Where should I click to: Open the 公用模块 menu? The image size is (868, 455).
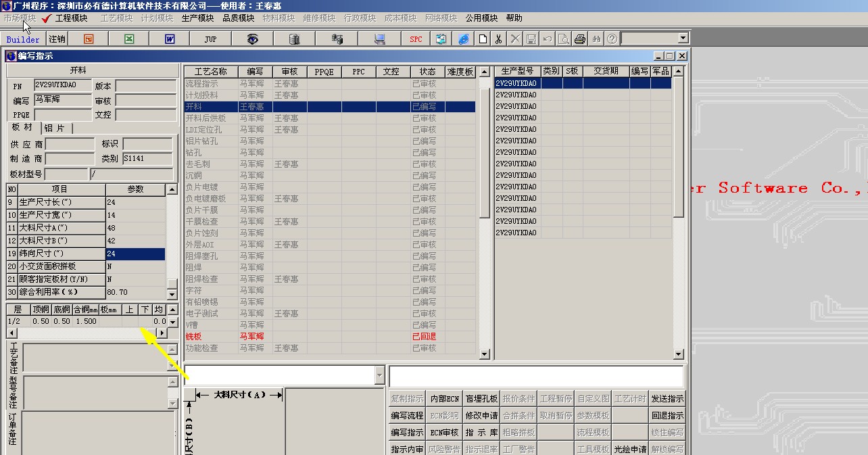[481, 18]
